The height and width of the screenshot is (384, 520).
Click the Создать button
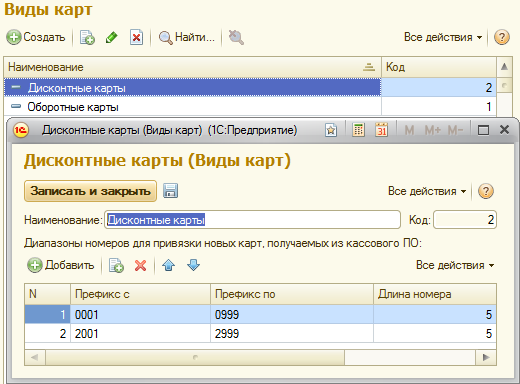pos(36,37)
